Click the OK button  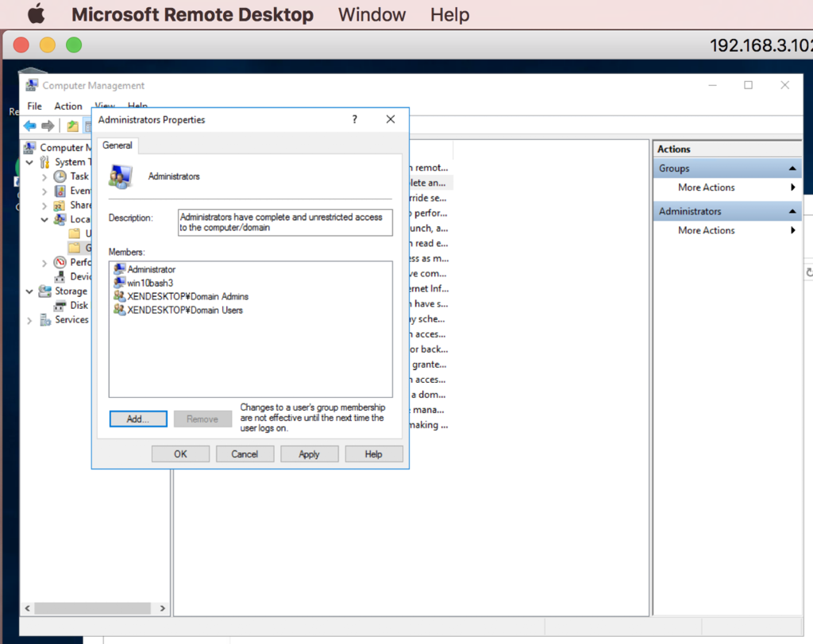(180, 453)
